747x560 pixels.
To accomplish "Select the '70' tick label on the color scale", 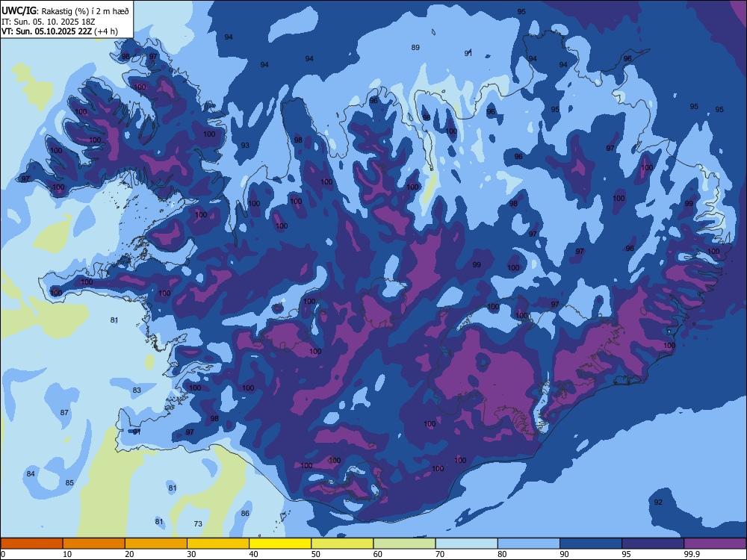I will (x=440, y=554).
